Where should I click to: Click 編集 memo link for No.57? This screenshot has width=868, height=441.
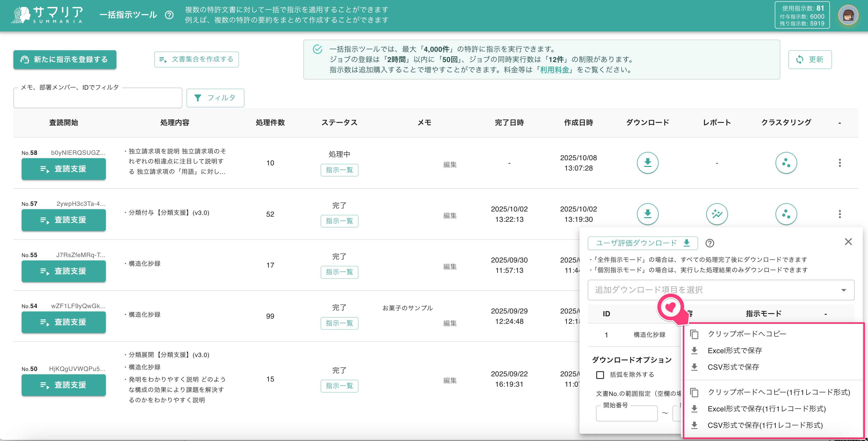(450, 216)
